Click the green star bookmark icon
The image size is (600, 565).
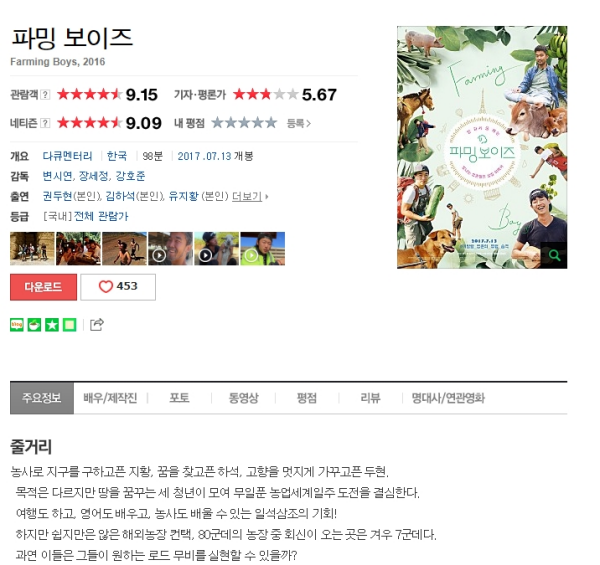tap(52, 325)
